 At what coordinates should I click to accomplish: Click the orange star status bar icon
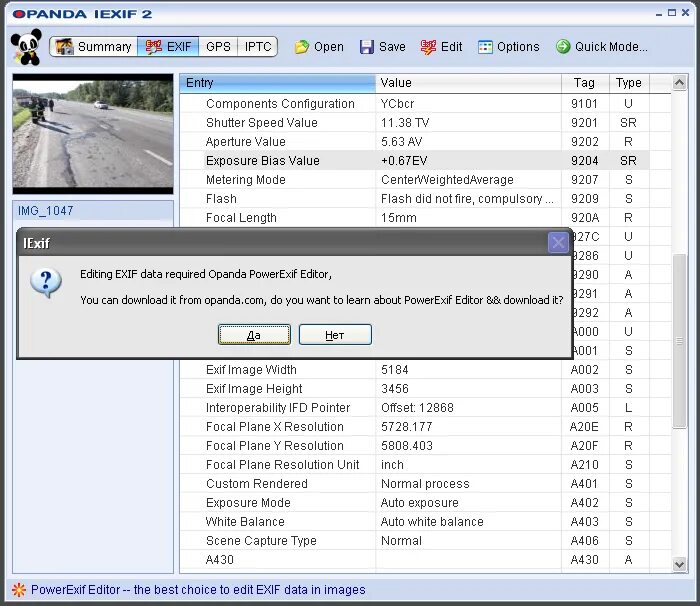click(x=19, y=589)
